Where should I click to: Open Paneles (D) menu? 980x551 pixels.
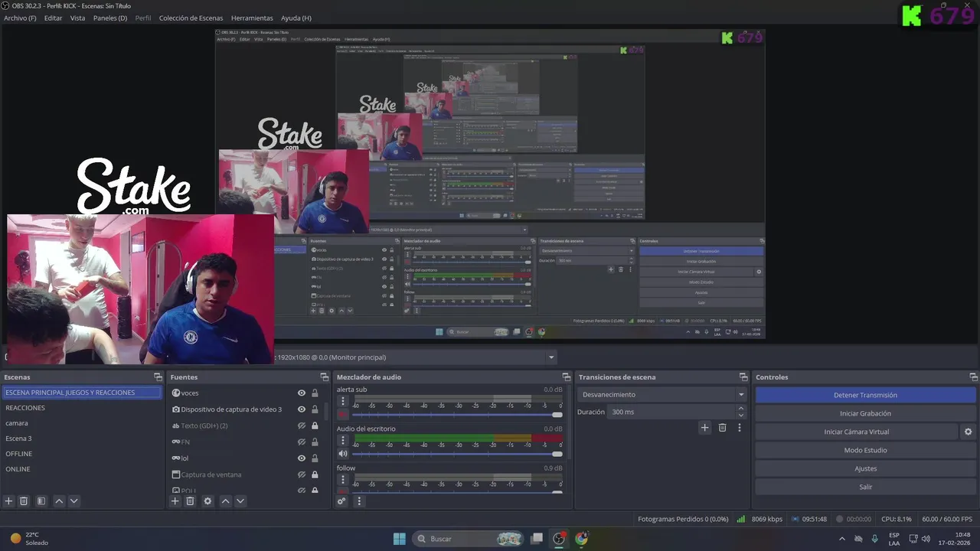(110, 18)
